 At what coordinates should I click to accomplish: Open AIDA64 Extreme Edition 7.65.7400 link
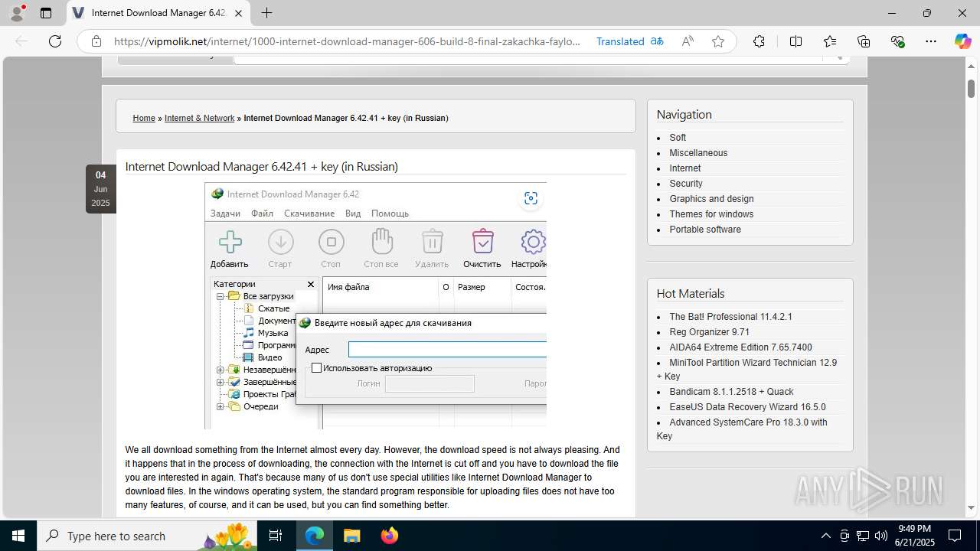click(740, 347)
